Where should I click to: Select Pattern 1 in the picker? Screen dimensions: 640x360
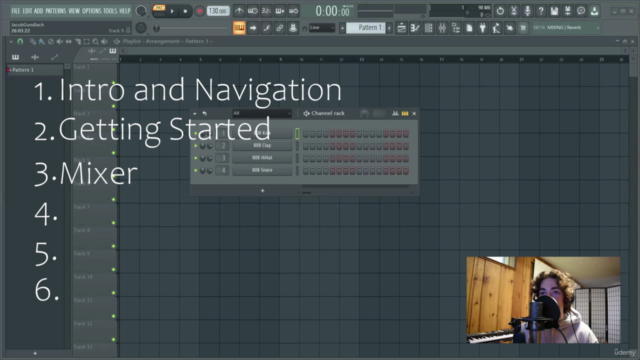(34, 70)
